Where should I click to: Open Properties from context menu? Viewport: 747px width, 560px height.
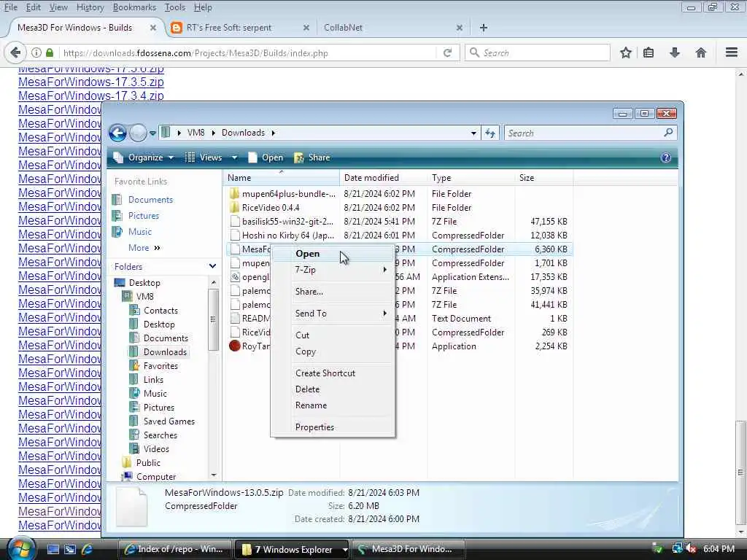333,427
